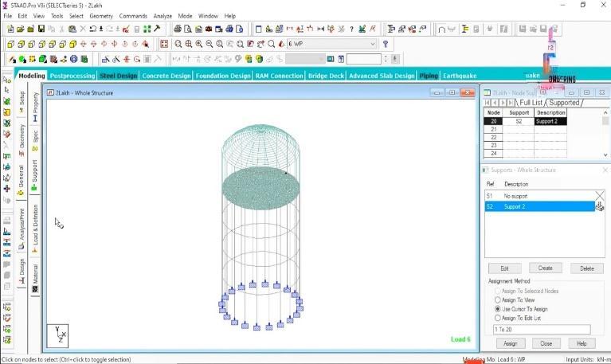Screen dimensions: 611x364
Task: Select Assign To Edit List radio button
Action: pyautogui.click(x=498, y=318)
